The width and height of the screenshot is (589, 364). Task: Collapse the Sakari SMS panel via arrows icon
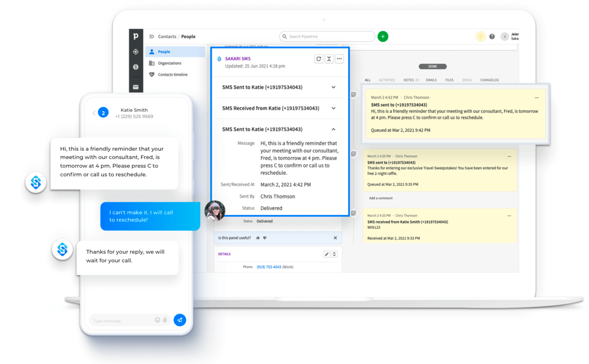329,59
